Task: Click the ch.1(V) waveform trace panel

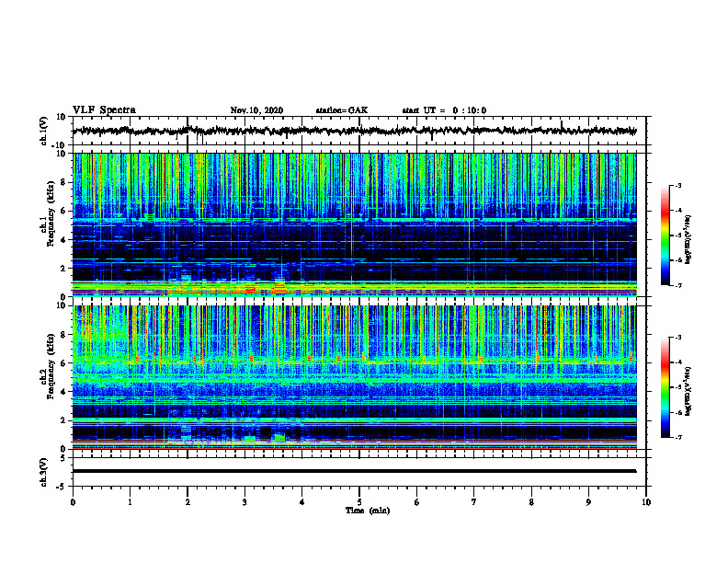Action: (x=358, y=131)
